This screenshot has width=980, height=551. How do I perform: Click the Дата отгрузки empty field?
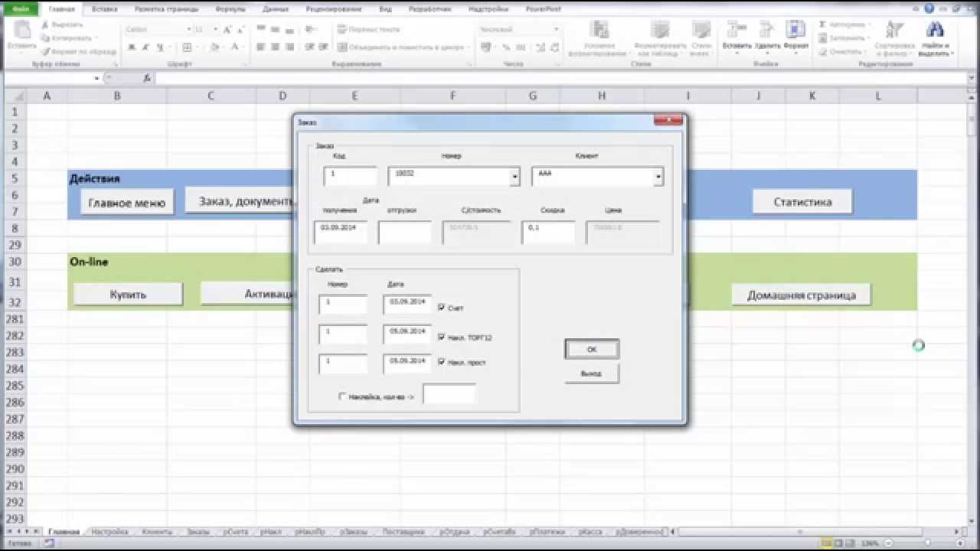(x=405, y=232)
